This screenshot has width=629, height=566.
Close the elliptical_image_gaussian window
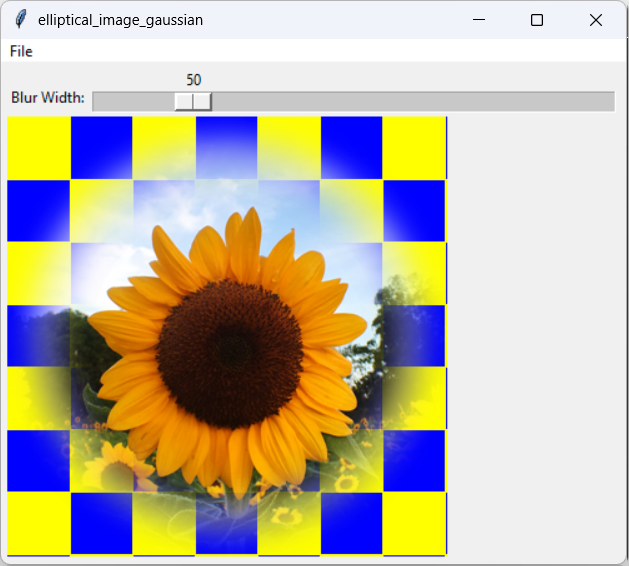click(x=596, y=20)
